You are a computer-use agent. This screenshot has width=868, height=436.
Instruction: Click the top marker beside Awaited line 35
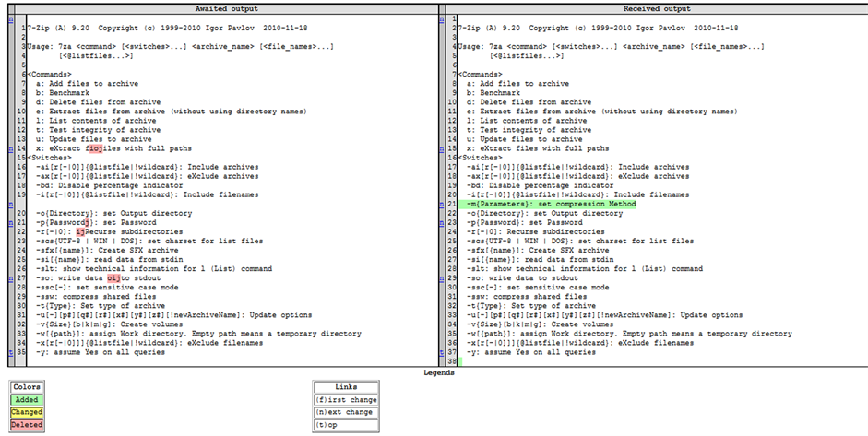10,351
